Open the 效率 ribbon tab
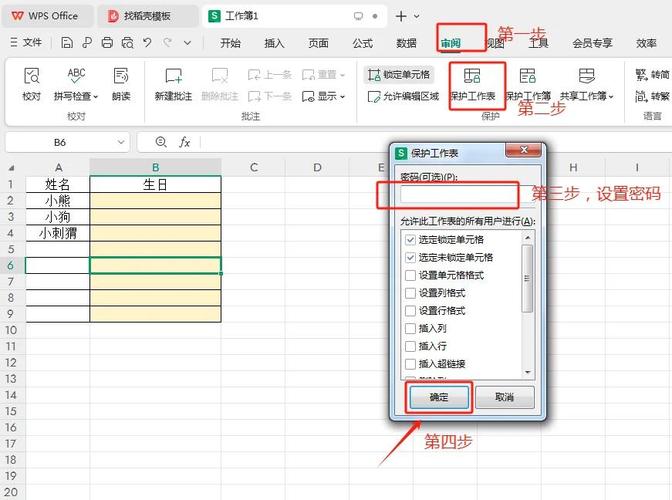The image size is (672, 500). (646, 43)
